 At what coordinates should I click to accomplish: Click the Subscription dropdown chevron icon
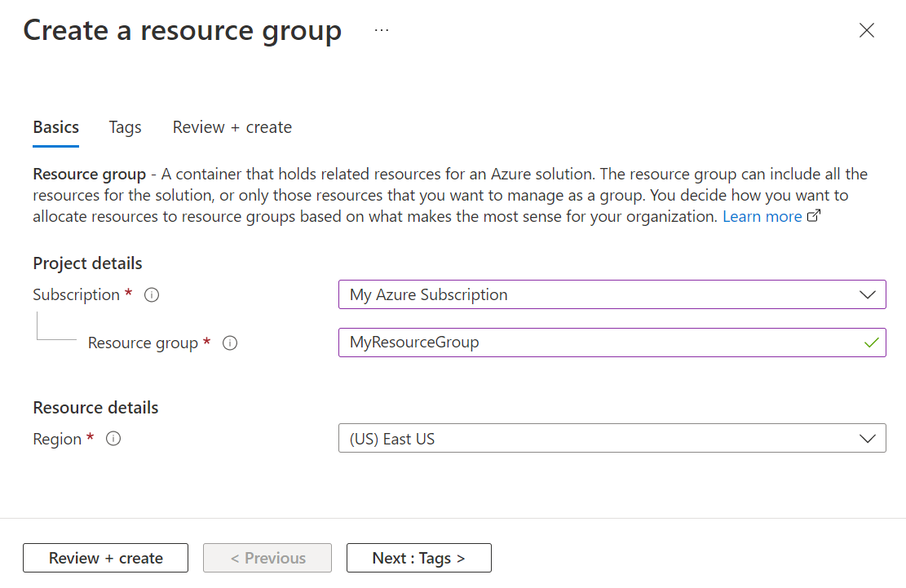[867, 294]
